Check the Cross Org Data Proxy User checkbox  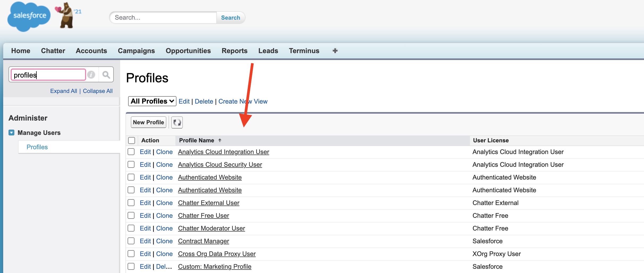[x=131, y=254]
